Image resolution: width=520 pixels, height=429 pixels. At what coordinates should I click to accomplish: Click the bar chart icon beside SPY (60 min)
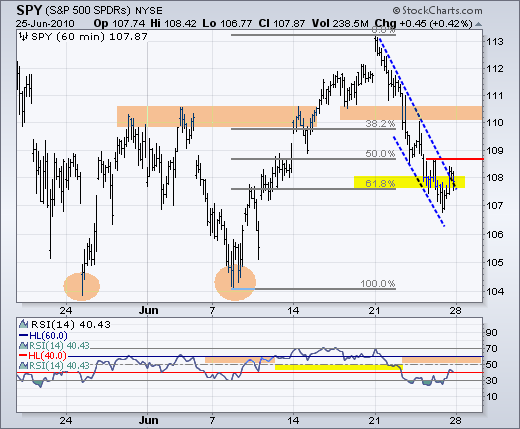click(23, 36)
